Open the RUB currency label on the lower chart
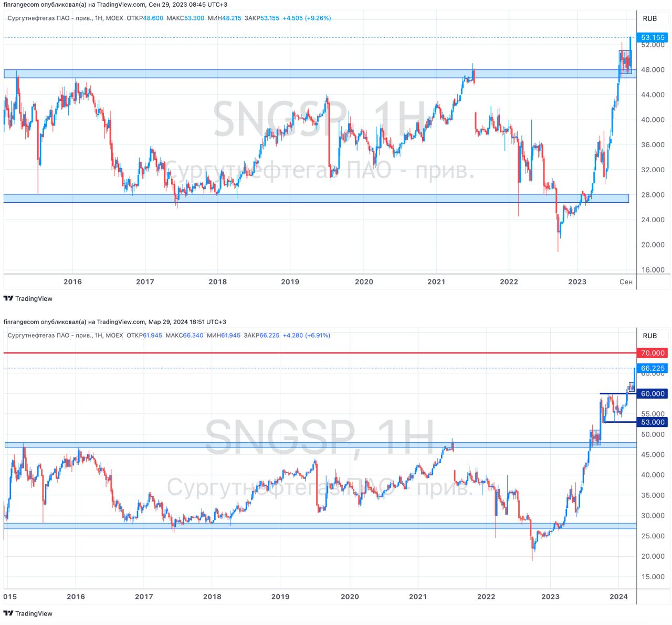The height and width of the screenshot is (625, 672). (x=649, y=336)
